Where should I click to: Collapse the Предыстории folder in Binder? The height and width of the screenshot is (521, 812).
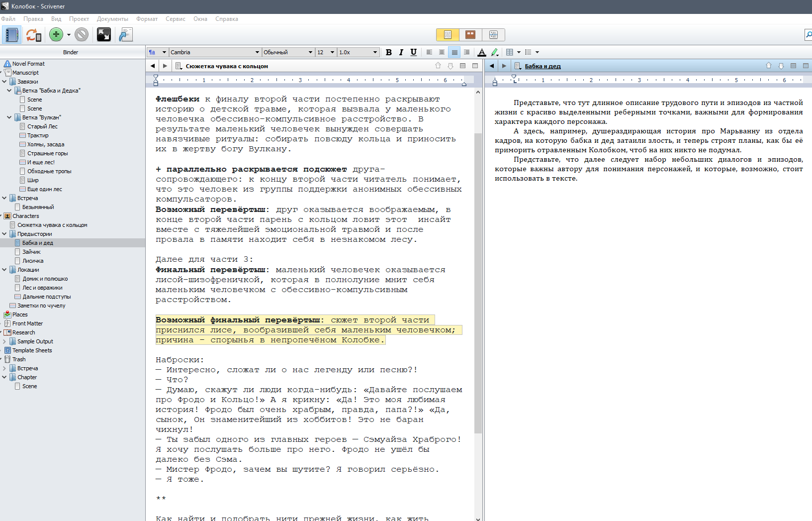4,234
